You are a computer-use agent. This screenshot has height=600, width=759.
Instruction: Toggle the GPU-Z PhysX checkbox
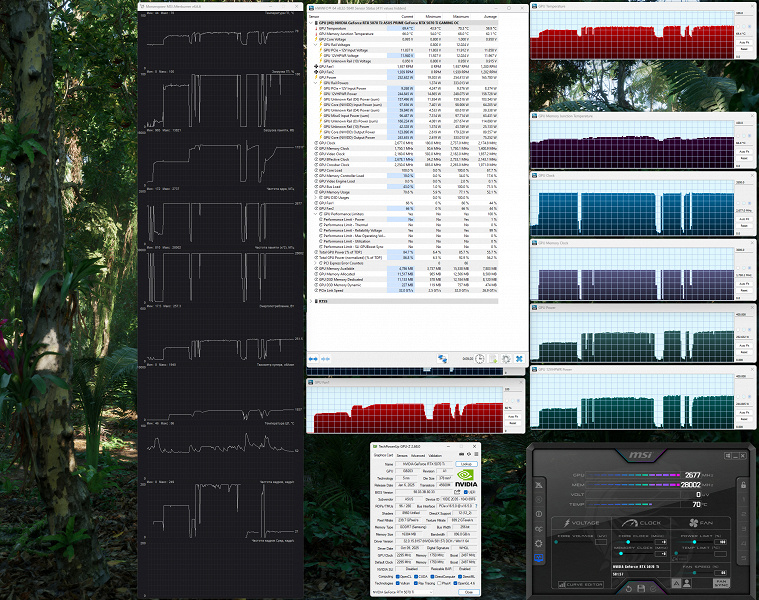(x=439, y=583)
